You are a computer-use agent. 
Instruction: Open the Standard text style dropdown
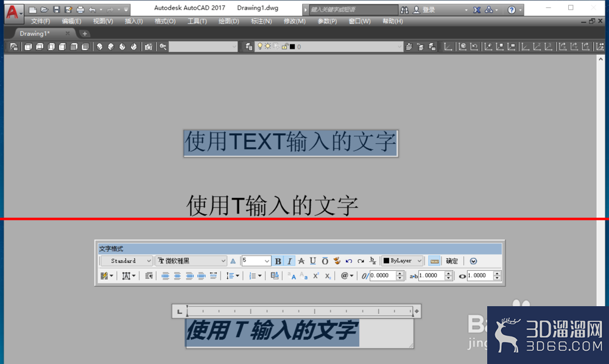click(126, 261)
